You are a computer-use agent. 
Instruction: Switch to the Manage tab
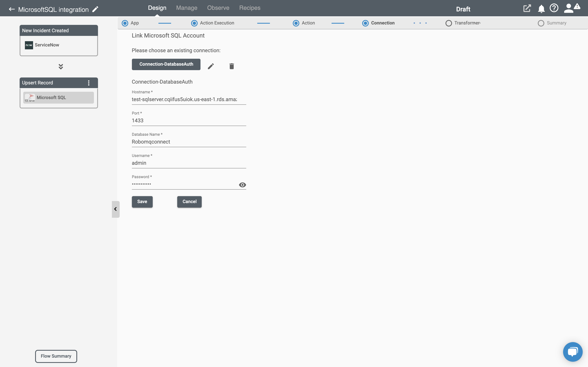point(187,8)
